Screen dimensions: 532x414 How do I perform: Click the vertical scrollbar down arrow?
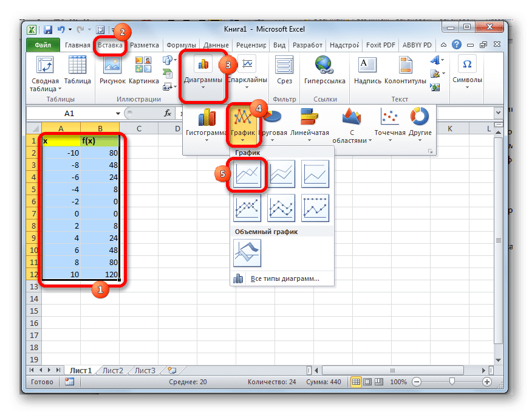pos(498,360)
